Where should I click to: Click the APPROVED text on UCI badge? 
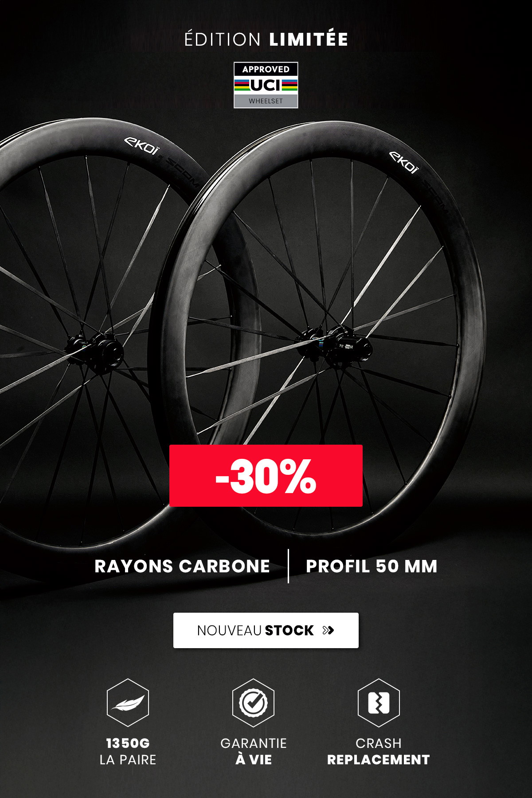tap(266, 69)
